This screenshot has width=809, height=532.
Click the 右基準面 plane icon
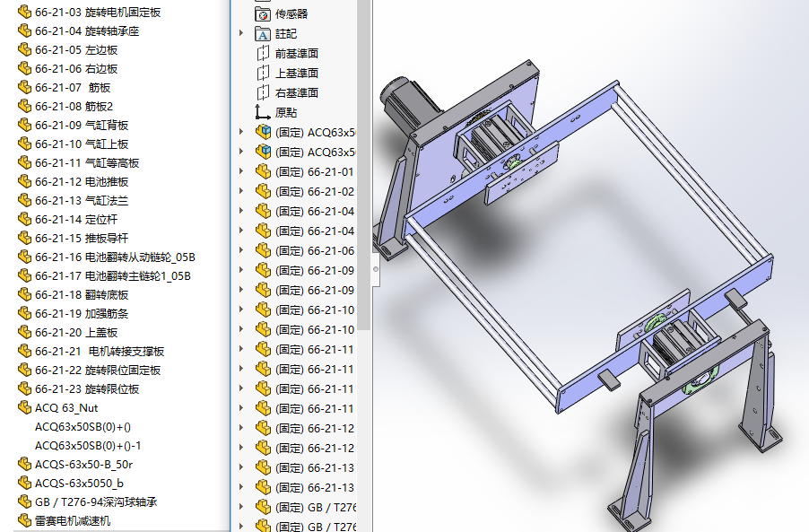(x=263, y=93)
